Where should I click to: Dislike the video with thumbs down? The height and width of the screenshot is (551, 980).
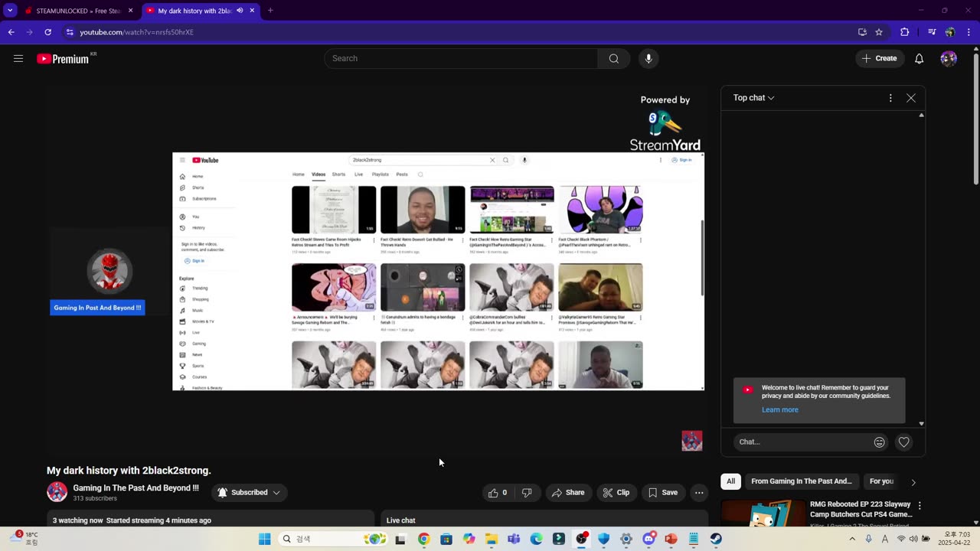click(x=527, y=493)
